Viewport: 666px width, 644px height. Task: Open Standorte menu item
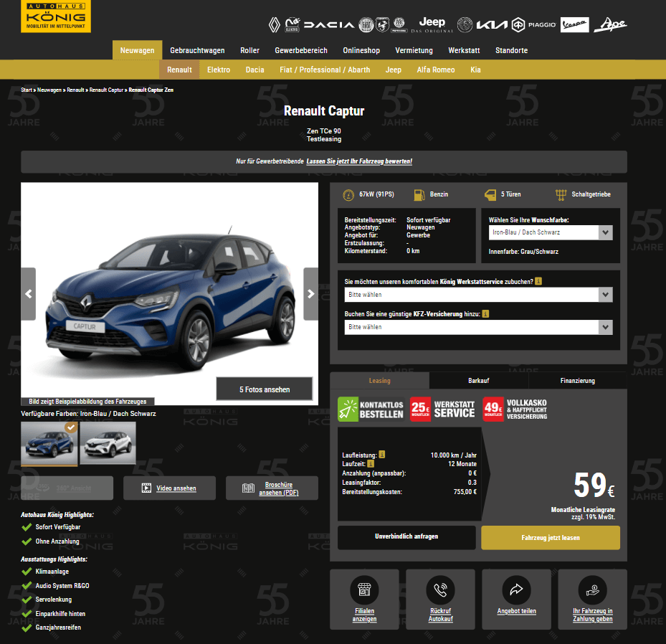[511, 50]
